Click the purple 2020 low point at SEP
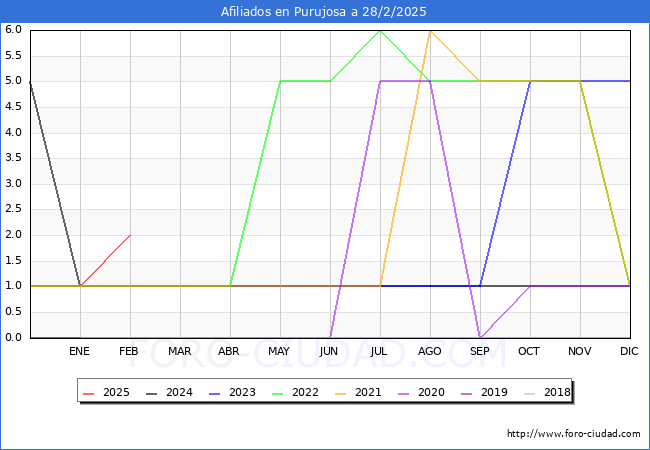 [x=480, y=337]
